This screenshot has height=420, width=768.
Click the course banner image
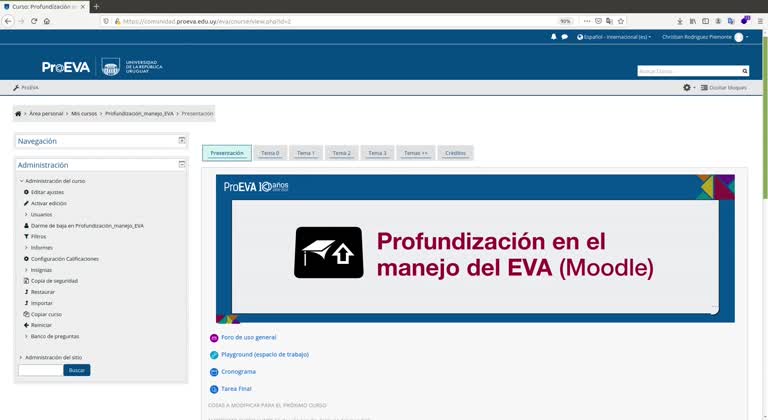[475, 249]
